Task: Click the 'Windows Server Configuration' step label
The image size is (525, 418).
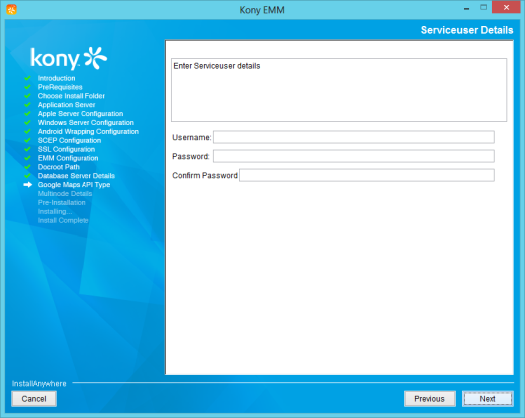Action: [86, 123]
